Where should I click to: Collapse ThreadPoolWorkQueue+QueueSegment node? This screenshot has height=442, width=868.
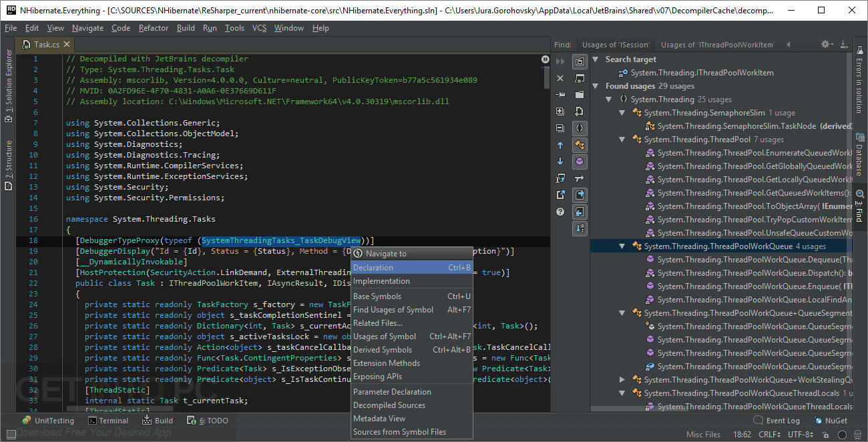point(622,313)
